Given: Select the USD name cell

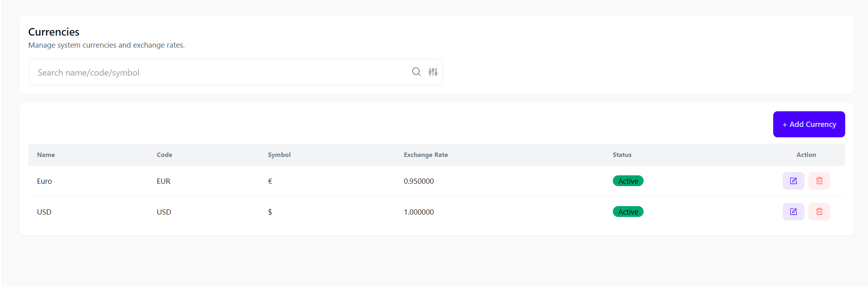Looking at the screenshot, I should pos(44,212).
